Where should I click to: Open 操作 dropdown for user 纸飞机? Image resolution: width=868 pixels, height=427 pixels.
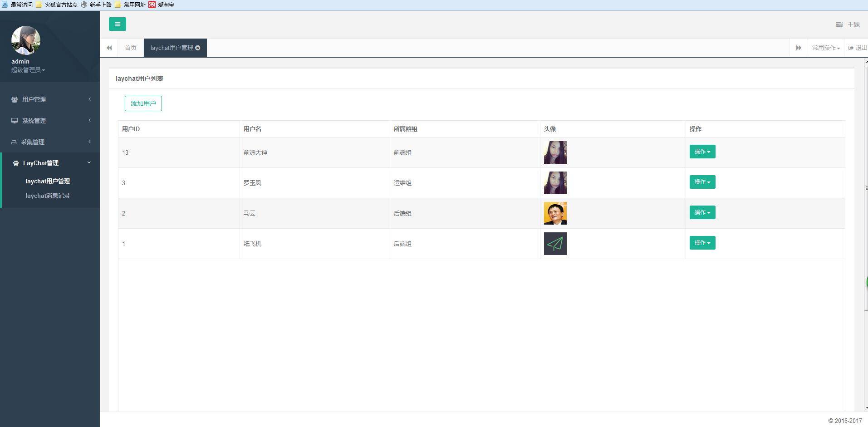point(702,243)
